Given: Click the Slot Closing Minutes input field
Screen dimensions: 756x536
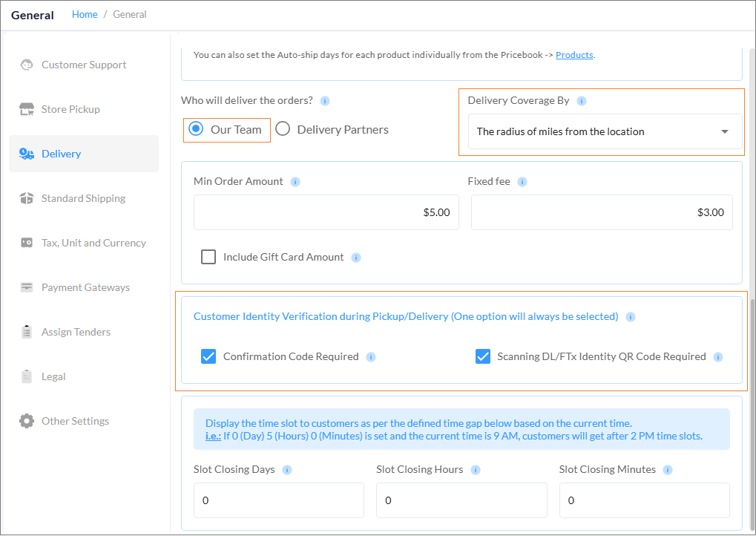Looking at the screenshot, I should click(645, 500).
